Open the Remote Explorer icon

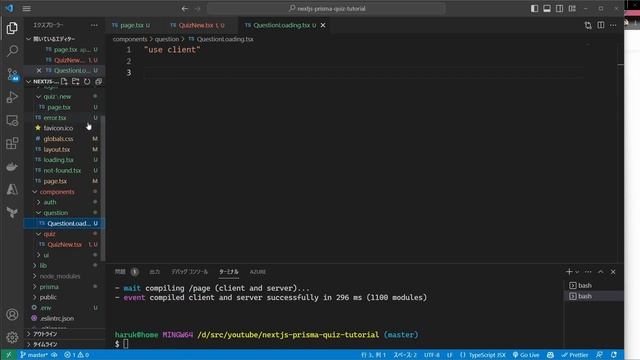click(x=12, y=120)
